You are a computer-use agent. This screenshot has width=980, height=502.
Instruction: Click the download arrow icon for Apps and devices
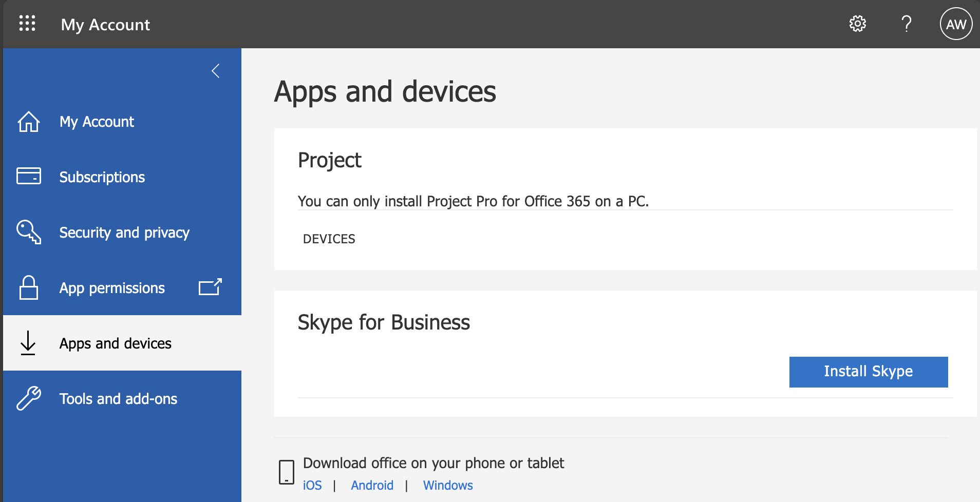pos(28,343)
